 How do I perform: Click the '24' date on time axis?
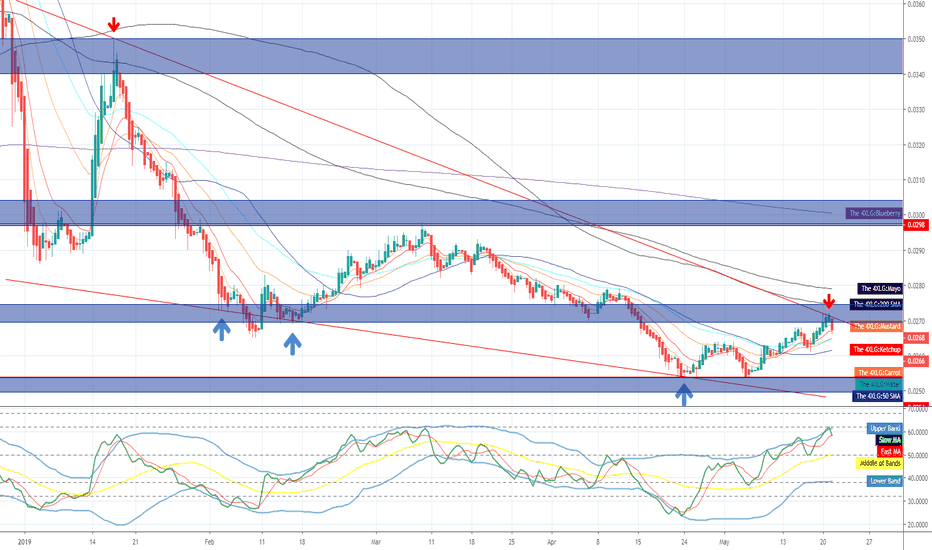pyautogui.click(x=685, y=542)
